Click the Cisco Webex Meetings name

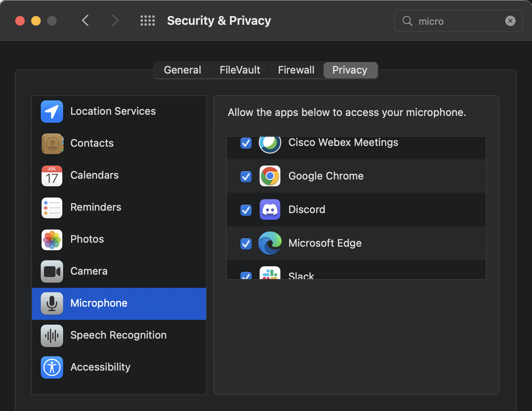click(x=343, y=142)
